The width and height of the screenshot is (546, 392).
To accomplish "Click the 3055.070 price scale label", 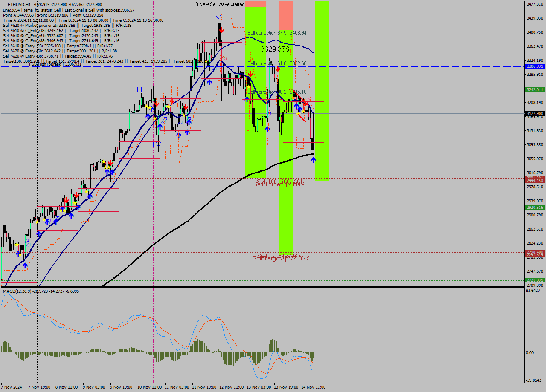I will click(535, 159).
